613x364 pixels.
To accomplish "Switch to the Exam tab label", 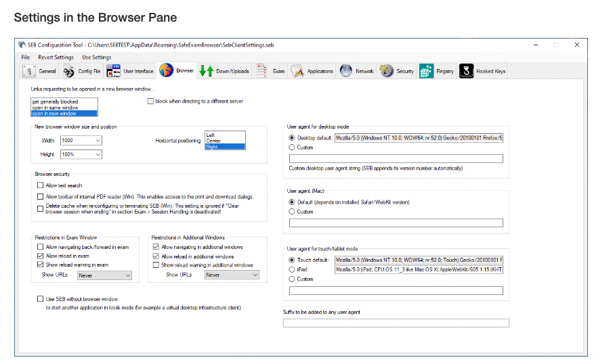I will point(279,72).
